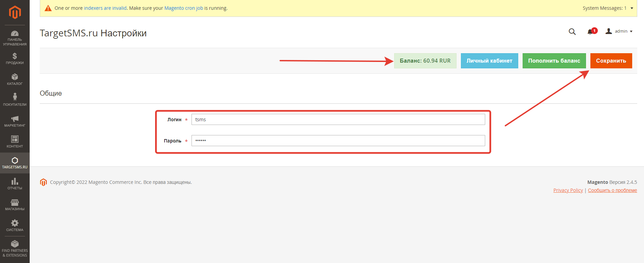This screenshot has height=263, width=644.
Task: Open the admin account dropdown
Action: tap(619, 31)
